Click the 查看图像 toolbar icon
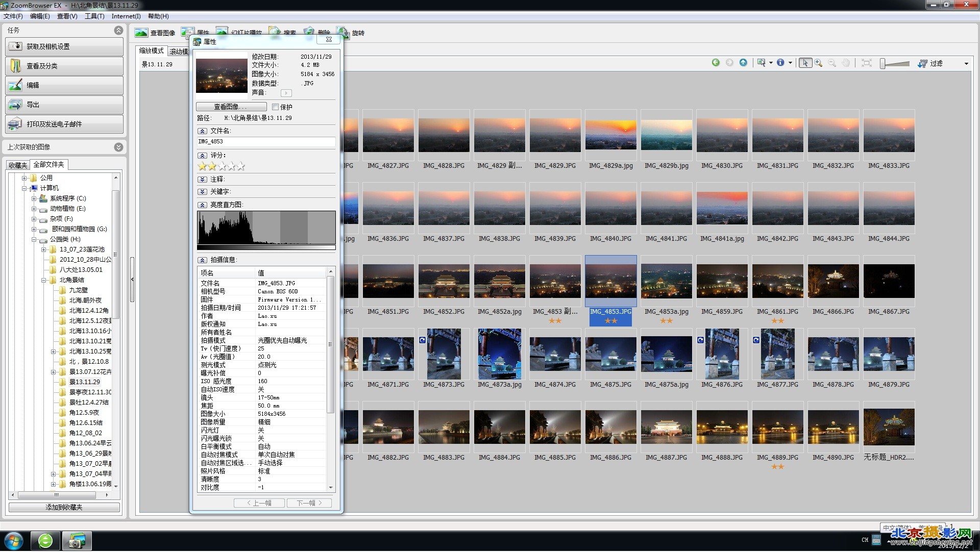Viewport: 980px width, 552px height. pos(141,33)
